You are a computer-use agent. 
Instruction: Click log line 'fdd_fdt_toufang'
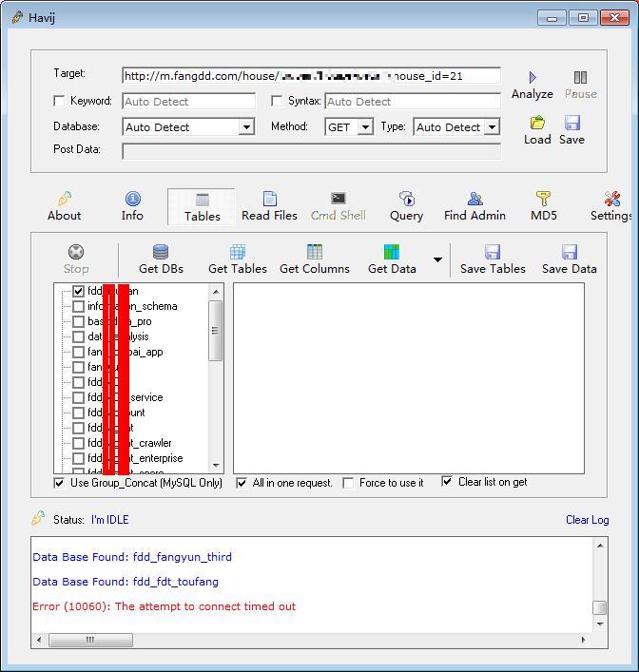tap(126, 582)
